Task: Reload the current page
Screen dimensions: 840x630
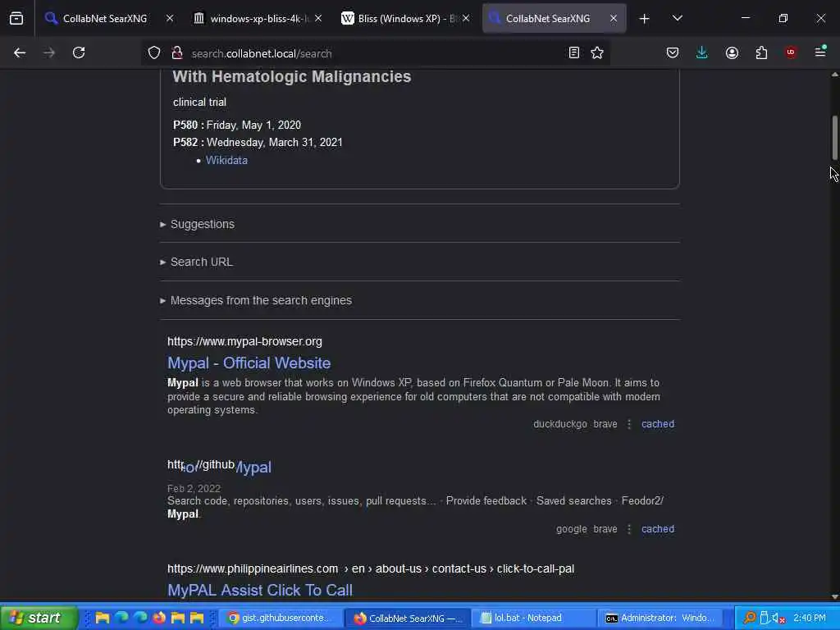Action: [79, 52]
